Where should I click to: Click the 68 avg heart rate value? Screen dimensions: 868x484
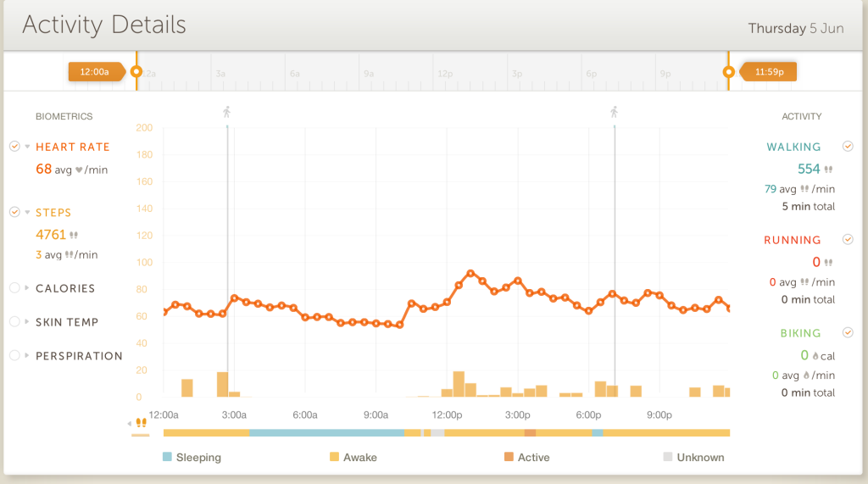coord(44,169)
